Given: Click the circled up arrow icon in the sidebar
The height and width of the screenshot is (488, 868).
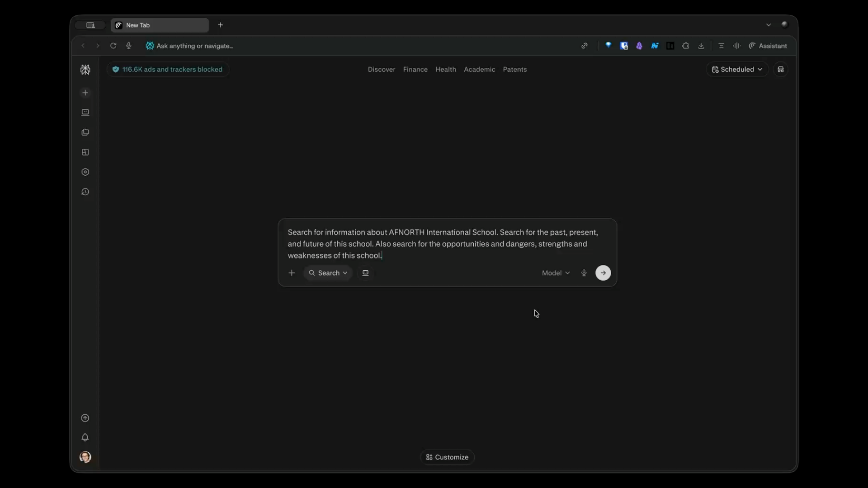Looking at the screenshot, I should click(x=85, y=418).
